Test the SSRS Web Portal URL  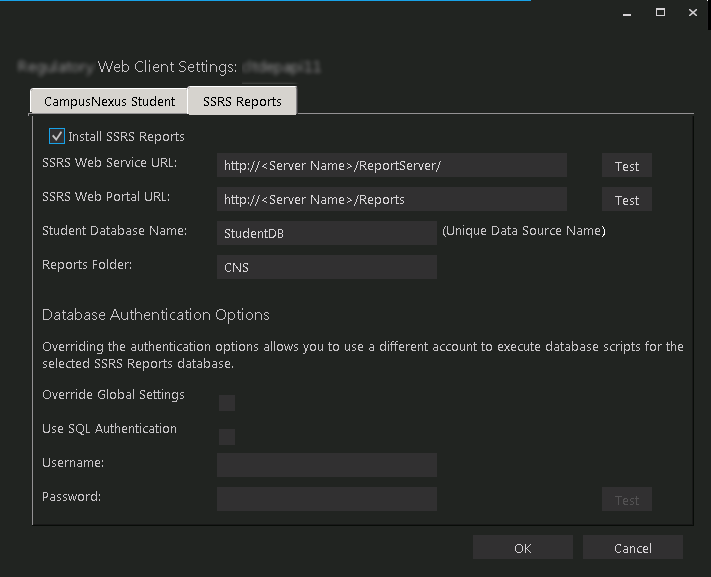pyautogui.click(x=627, y=200)
